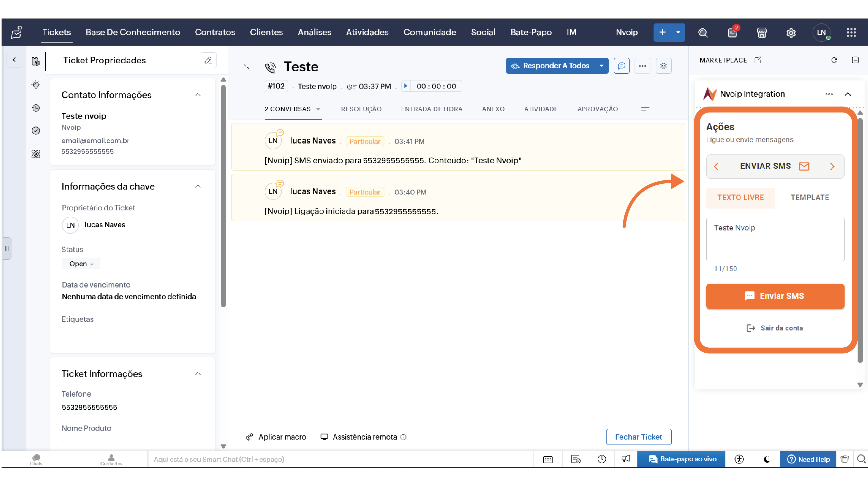Click the search magnifier icon in top bar
This screenshot has width=868, height=488.
point(702,33)
